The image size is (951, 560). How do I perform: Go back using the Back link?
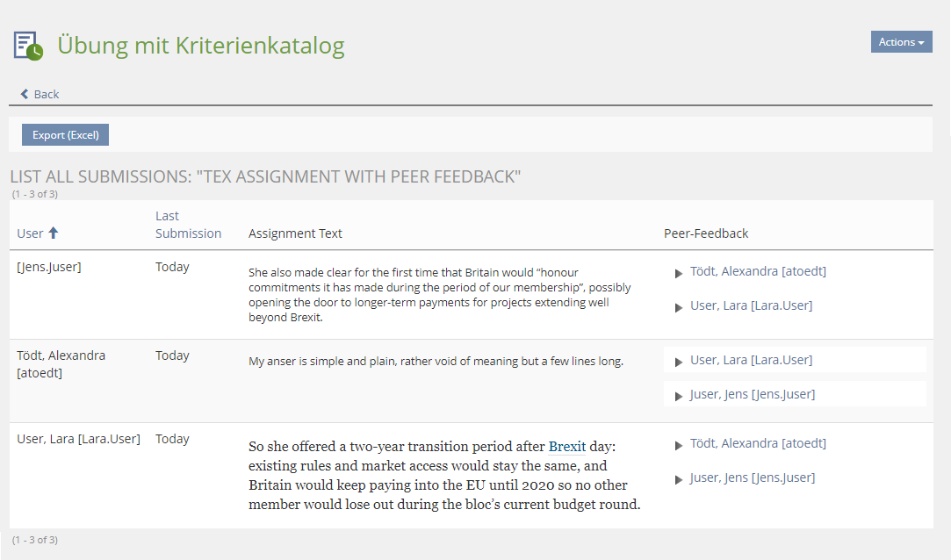pyautogui.click(x=46, y=94)
